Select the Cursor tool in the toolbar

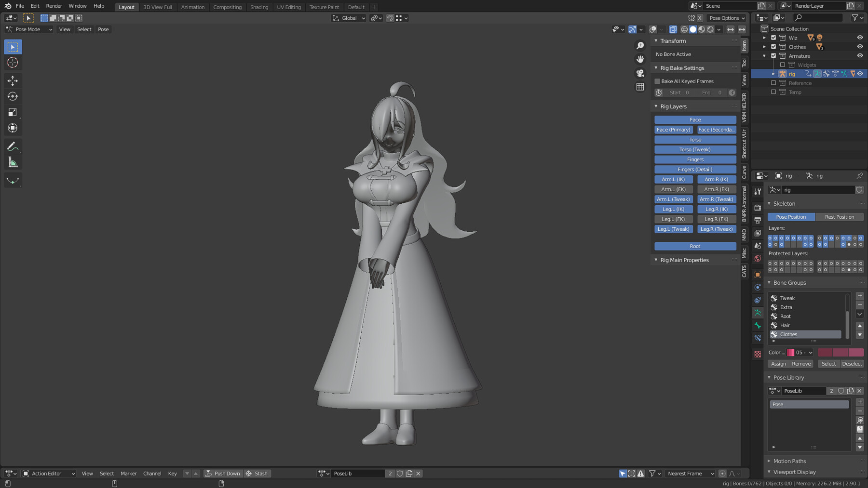pyautogui.click(x=13, y=63)
